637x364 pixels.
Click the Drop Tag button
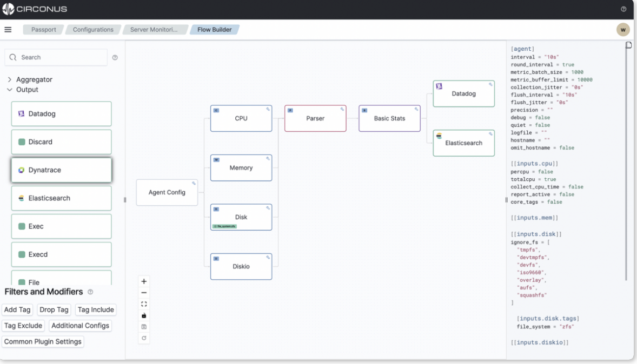click(x=54, y=309)
